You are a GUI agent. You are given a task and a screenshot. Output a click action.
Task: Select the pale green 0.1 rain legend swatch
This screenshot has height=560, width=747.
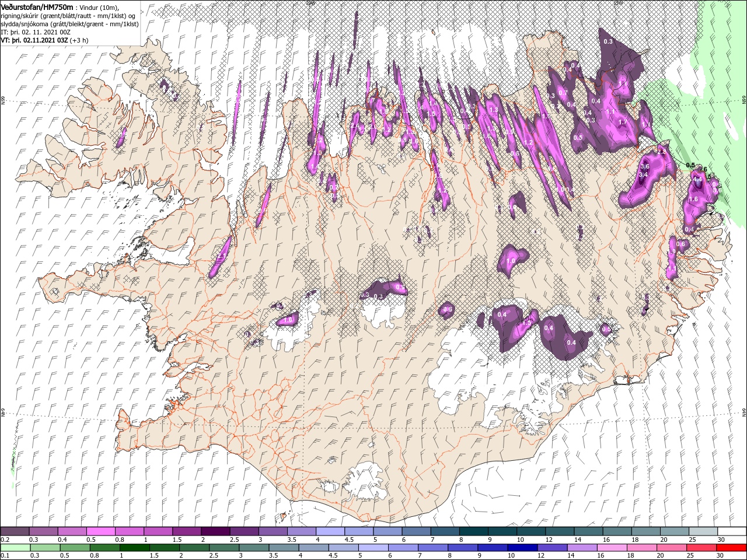[15, 548]
